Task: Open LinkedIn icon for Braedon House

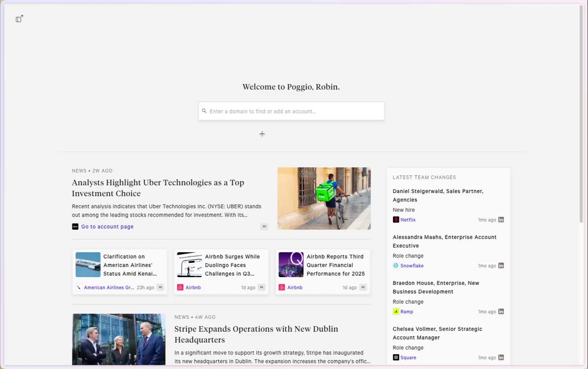Action: [501, 312]
